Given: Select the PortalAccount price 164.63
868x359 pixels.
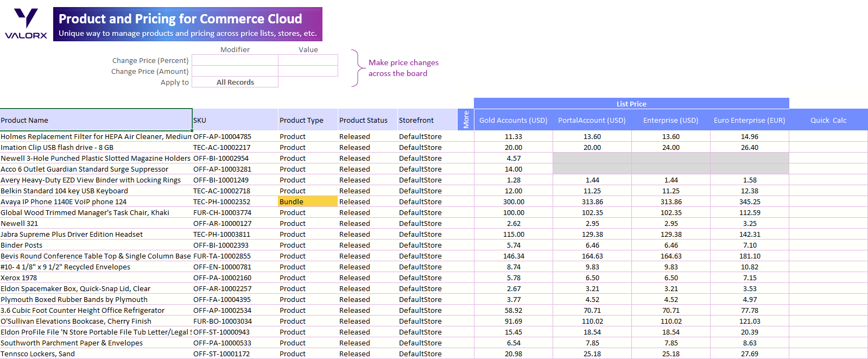Looking at the screenshot, I should [x=592, y=256].
